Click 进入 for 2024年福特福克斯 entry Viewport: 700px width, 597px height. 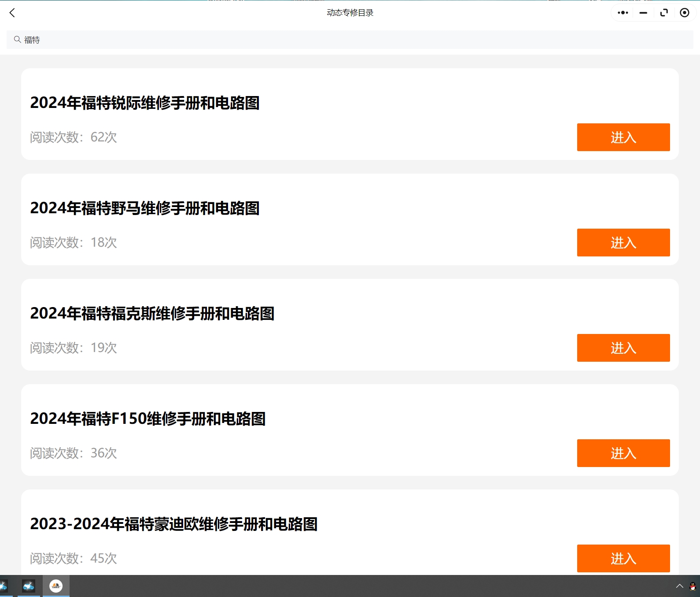(623, 348)
